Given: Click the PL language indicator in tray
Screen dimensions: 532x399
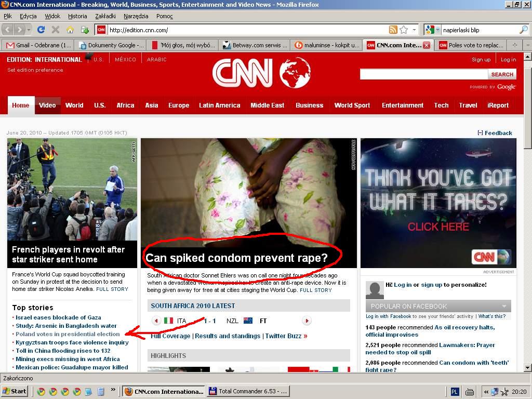Looking at the screenshot, I should click(454, 392).
